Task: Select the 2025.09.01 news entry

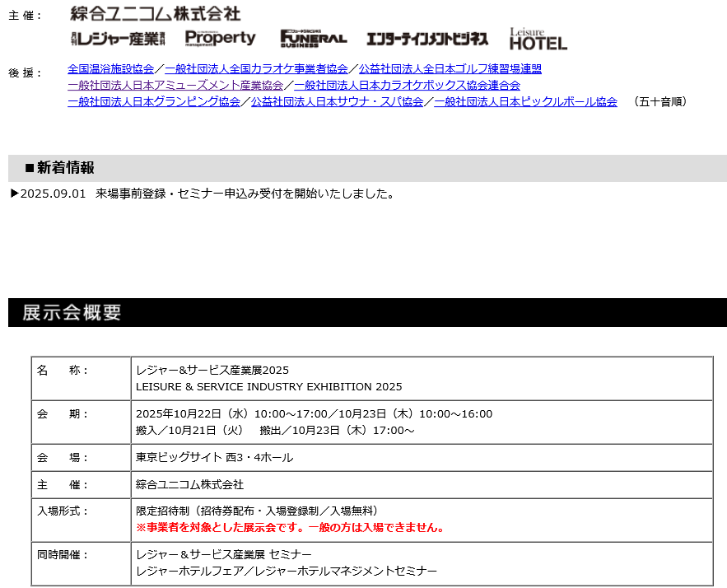Action: (x=203, y=194)
